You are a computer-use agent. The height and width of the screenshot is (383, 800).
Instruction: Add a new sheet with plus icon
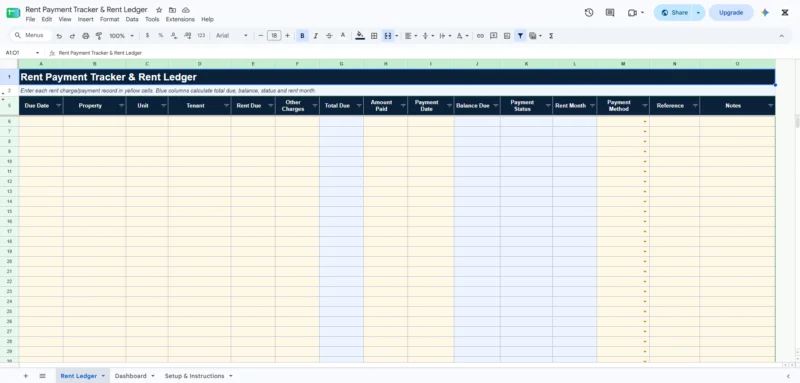coord(26,376)
